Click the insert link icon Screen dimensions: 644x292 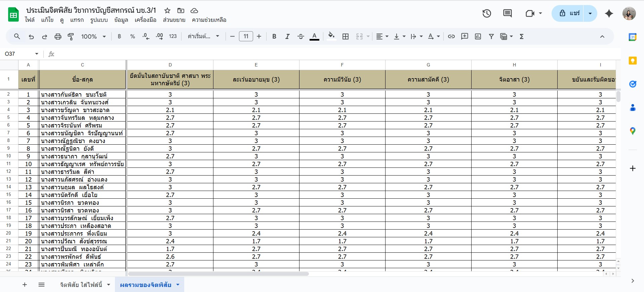click(451, 37)
